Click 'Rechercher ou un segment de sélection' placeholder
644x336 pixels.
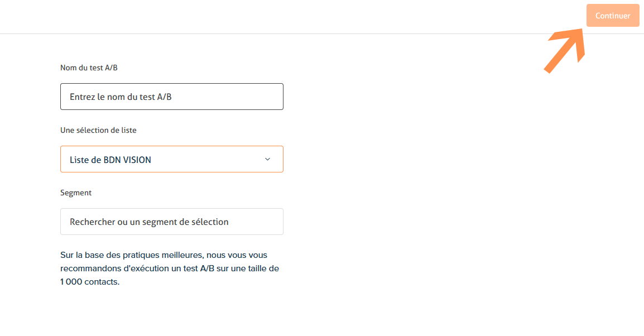pos(148,222)
